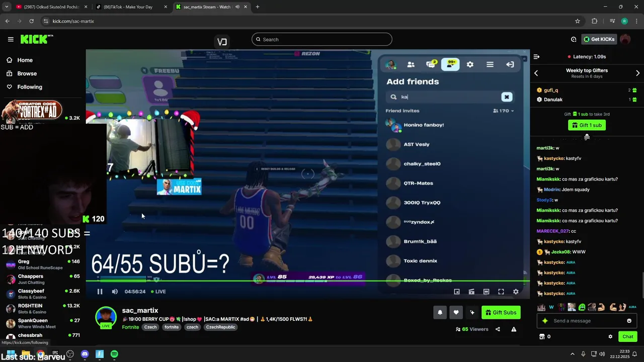The height and width of the screenshot is (362, 644).
Task: Toggle mini-player mode in the player controls
Action: pos(457,292)
